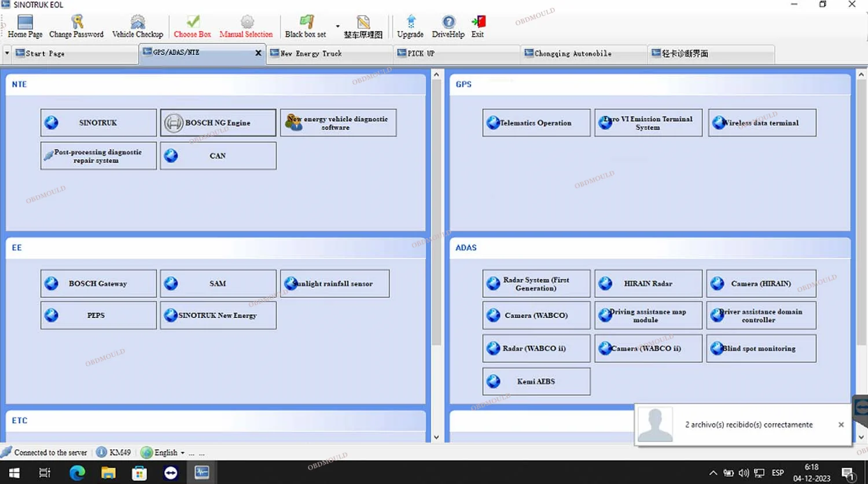The image size is (868, 484).
Task: Expand the dropdown arrow beside Black box set
Action: 338,27
